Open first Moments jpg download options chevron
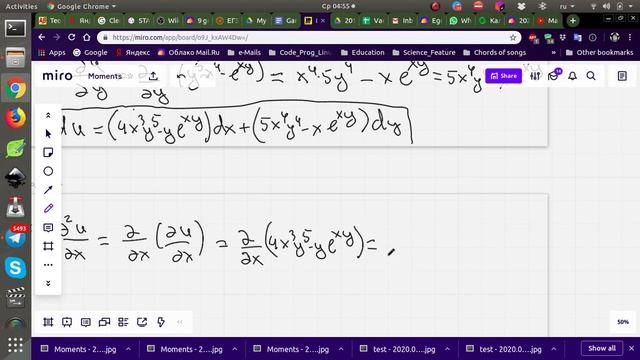The image size is (640, 360). tap(128, 349)
